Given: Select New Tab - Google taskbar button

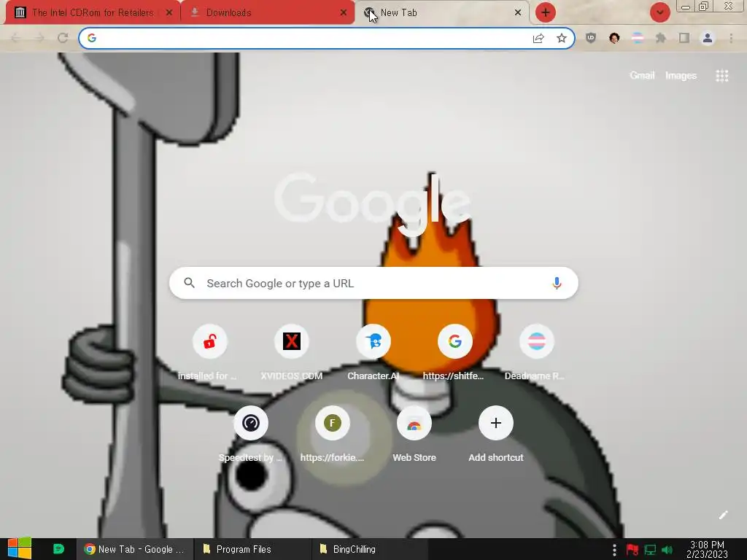Looking at the screenshot, I should pyautogui.click(x=135, y=549).
